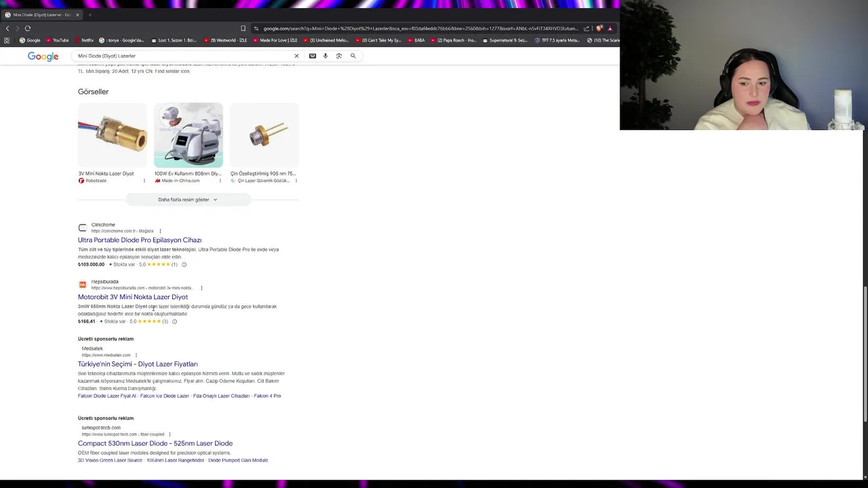The height and width of the screenshot is (488, 868).
Task: Open the options menu for the Çin Lazer Güvenlik image
Action: [x=296, y=181]
